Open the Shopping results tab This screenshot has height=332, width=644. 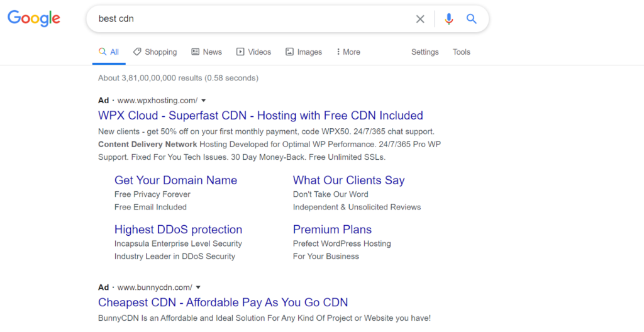point(155,52)
